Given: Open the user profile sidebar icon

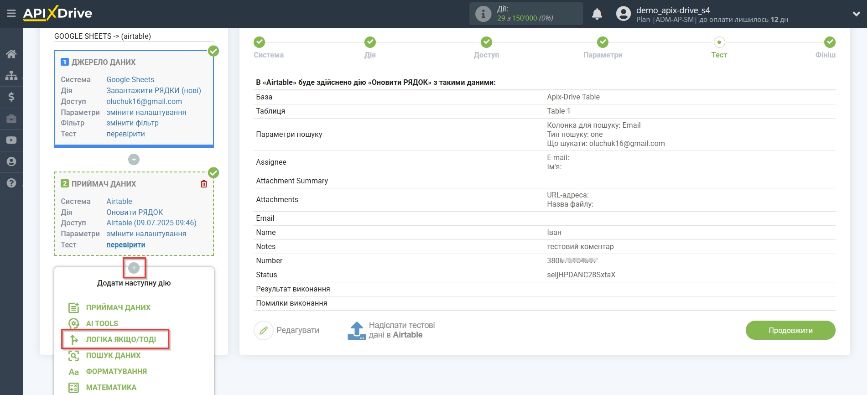Looking at the screenshot, I should [11, 161].
